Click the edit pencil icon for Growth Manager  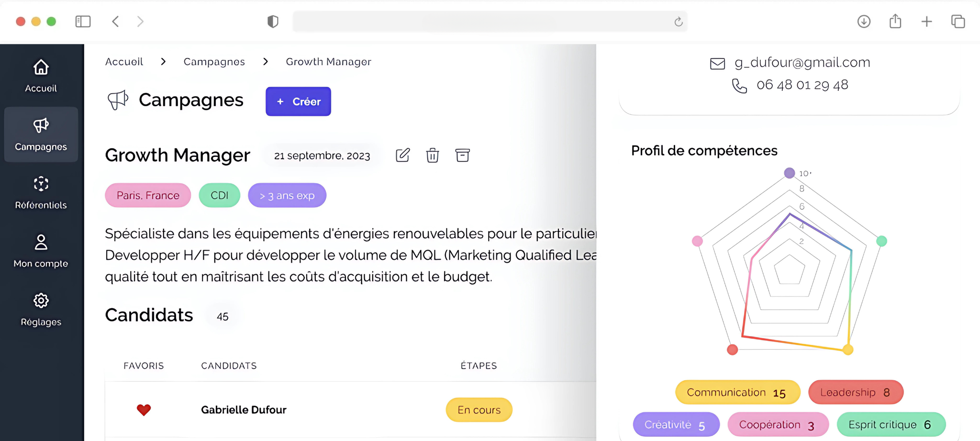[402, 155]
